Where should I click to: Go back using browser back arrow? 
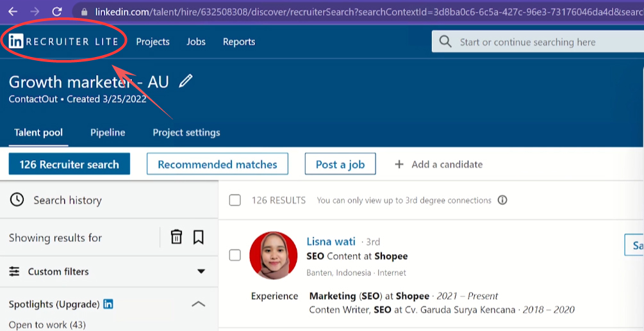pos(13,12)
